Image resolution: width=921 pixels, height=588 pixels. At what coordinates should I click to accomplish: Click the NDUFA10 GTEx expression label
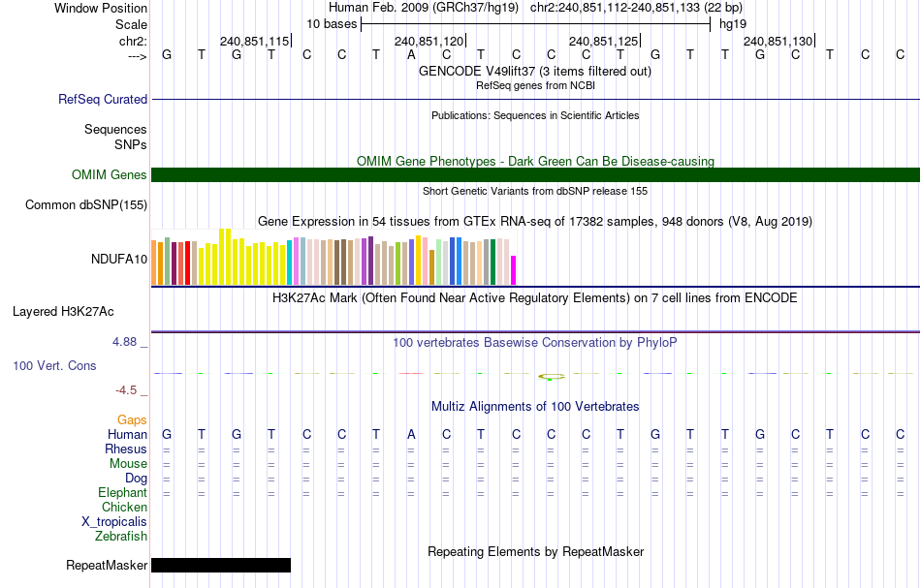click(x=118, y=259)
